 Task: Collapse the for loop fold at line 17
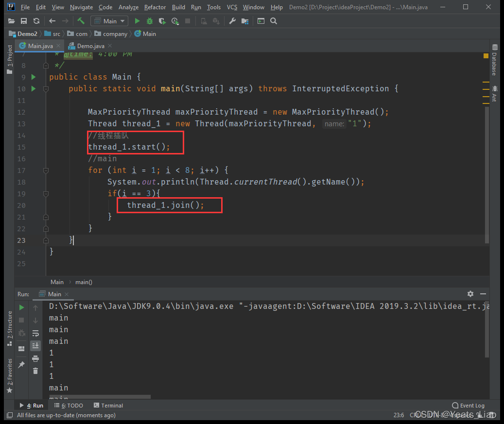[45, 170]
